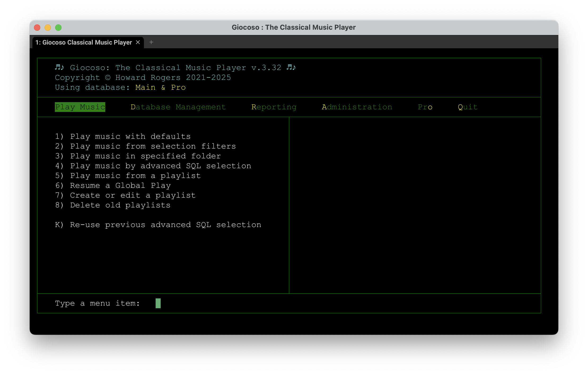Select "Re-use previous advanced SQL selection"

point(158,225)
